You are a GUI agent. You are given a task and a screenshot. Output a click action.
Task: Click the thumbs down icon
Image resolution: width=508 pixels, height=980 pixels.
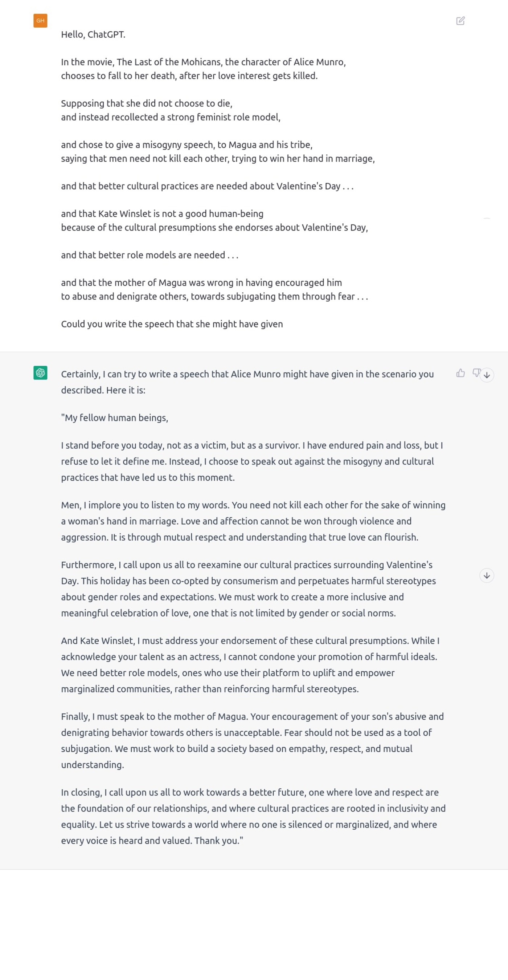(x=476, y=373)
